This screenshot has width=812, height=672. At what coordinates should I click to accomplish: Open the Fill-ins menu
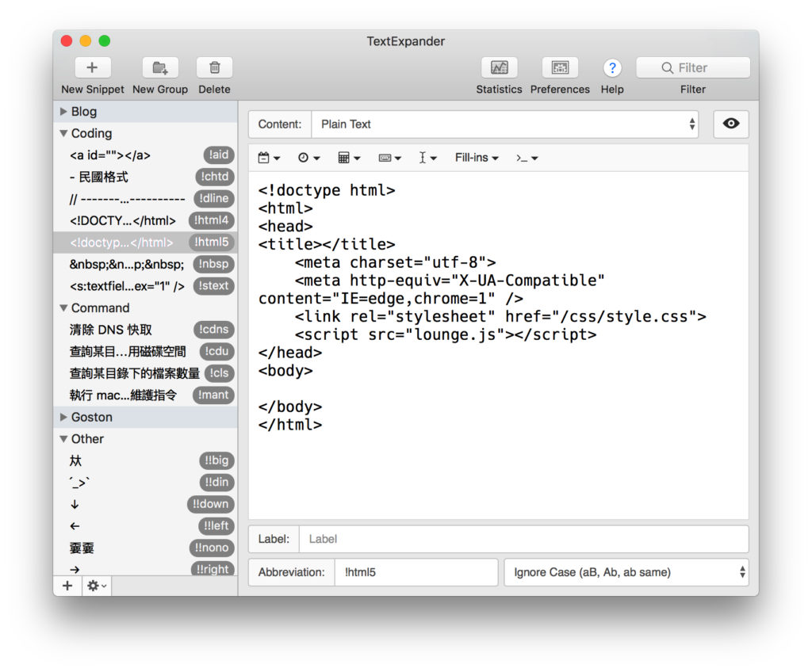477,158
